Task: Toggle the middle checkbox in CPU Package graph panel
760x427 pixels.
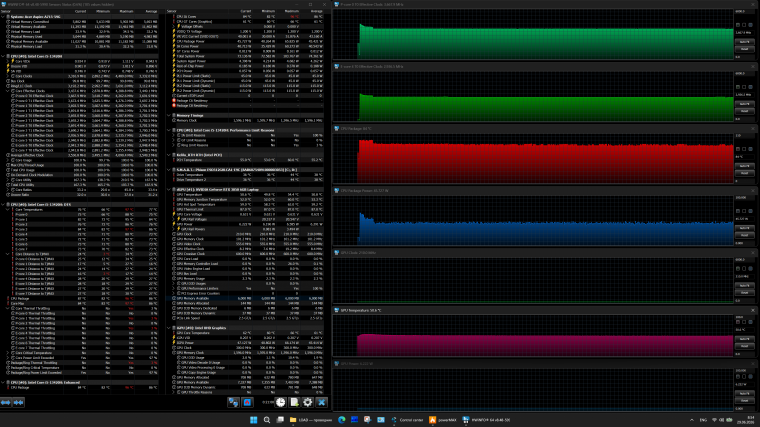Action: click(744, 149)
